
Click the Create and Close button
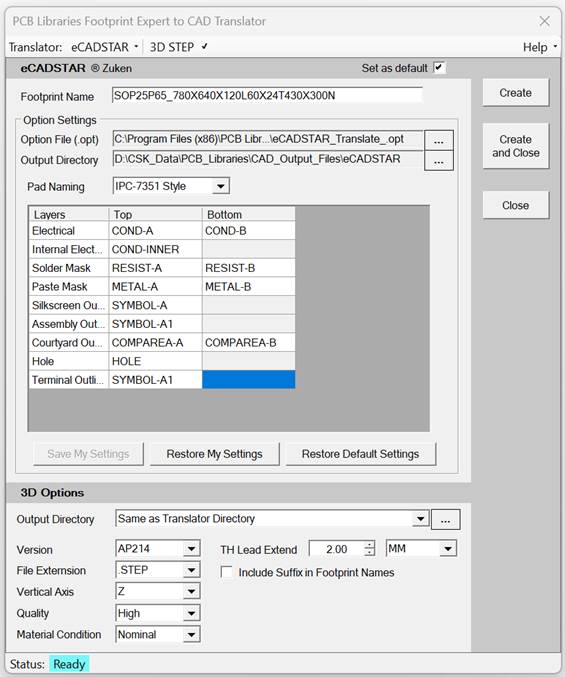tap(515, 146)
